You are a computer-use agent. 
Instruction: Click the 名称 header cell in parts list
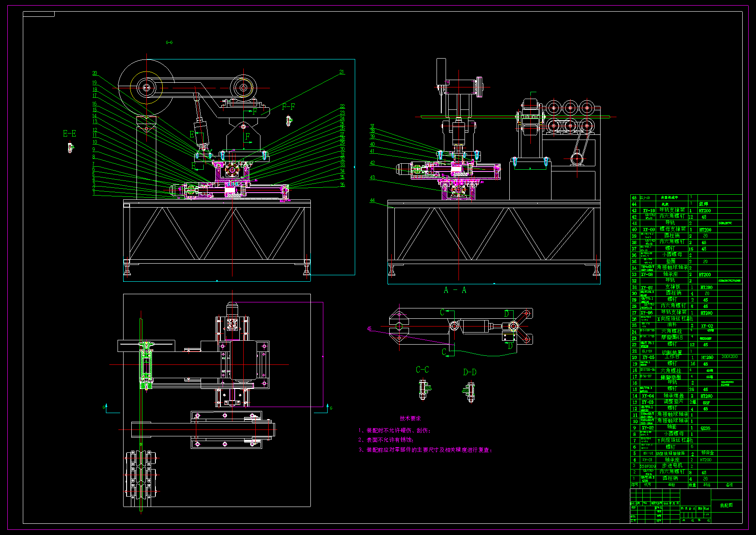point(672,485)
